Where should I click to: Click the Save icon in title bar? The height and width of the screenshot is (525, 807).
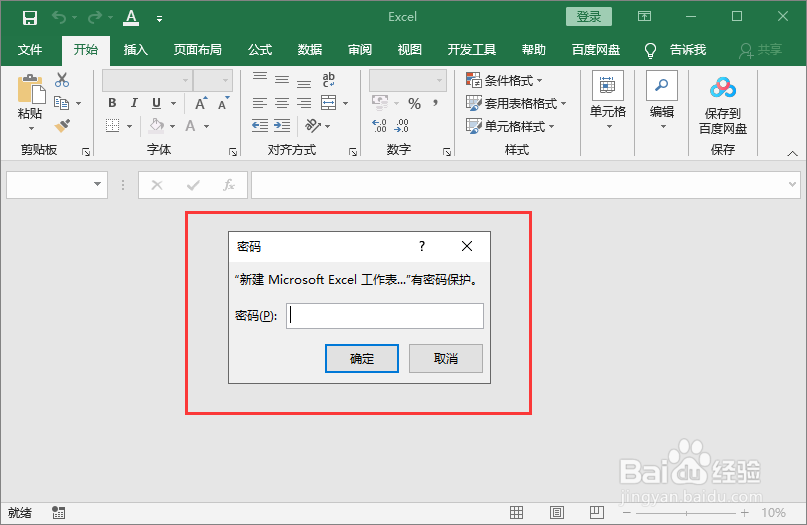(30, 18)
